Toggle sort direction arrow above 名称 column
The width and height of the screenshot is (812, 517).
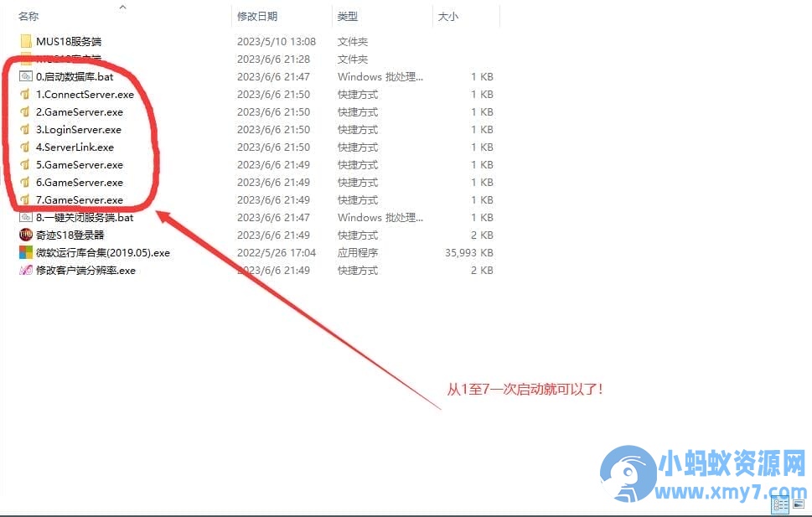coord(122,8)
